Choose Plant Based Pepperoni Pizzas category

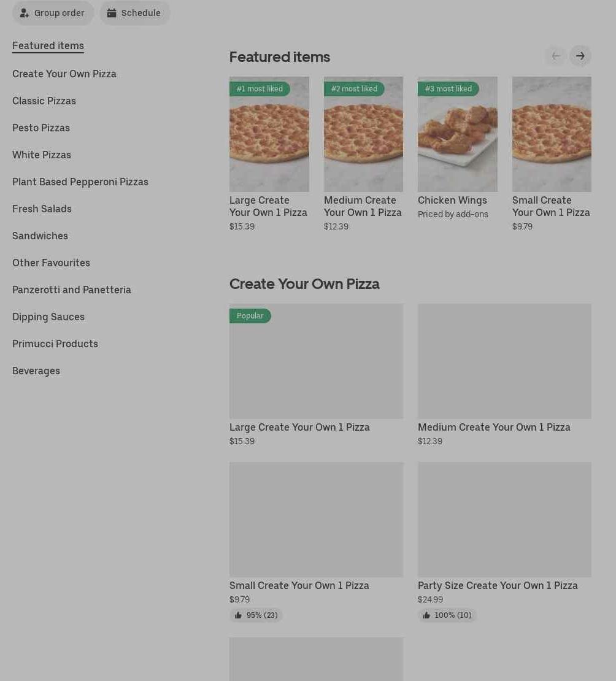click(x=80, y=182)
